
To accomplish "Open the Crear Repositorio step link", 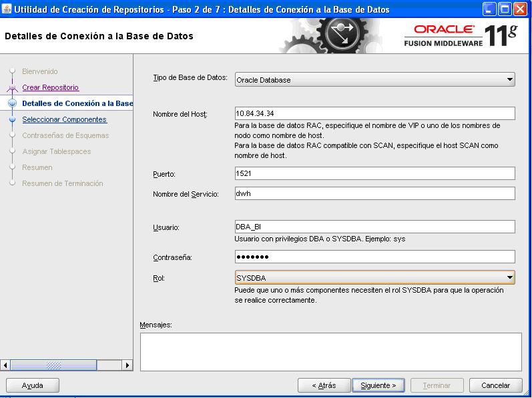I will tap(51, 87).
